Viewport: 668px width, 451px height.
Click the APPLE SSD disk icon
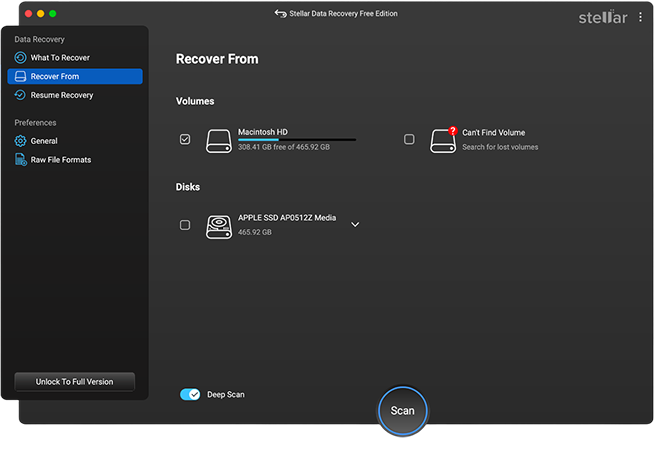[218, 226]
